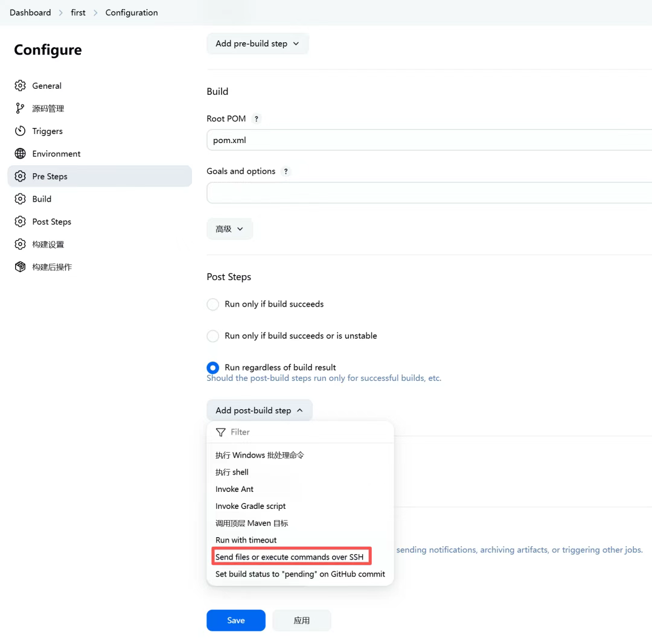The width and height of the screenshot is (652, 644).
Task: Go to Dashboard breadcrumb
Action: coord(30,13)
